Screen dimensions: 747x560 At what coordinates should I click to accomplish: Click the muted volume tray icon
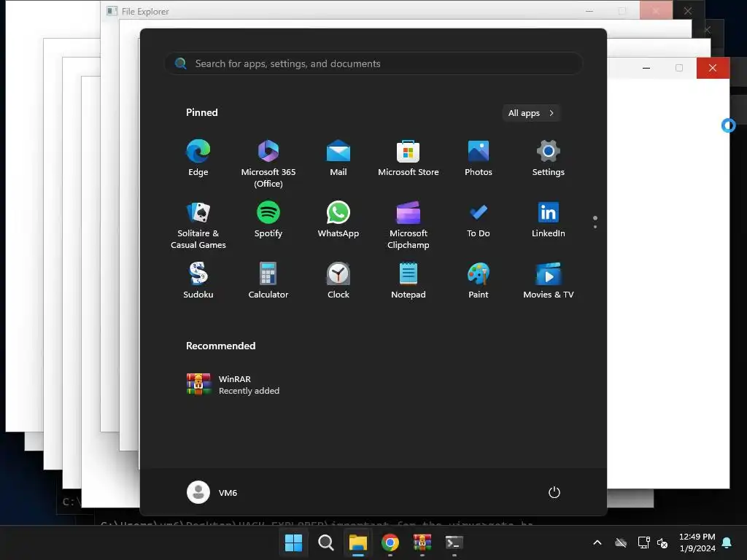[x=662, y=542]
